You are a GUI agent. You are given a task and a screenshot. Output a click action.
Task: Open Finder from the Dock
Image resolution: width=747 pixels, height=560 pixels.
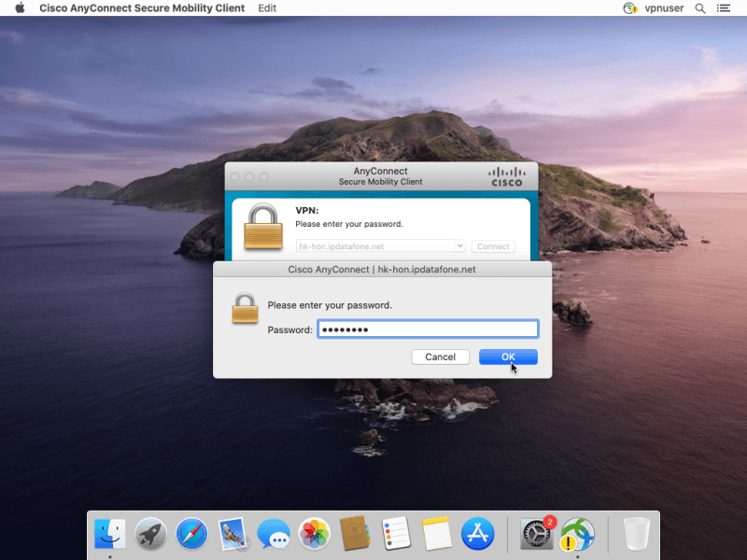[x=110, y=535]
